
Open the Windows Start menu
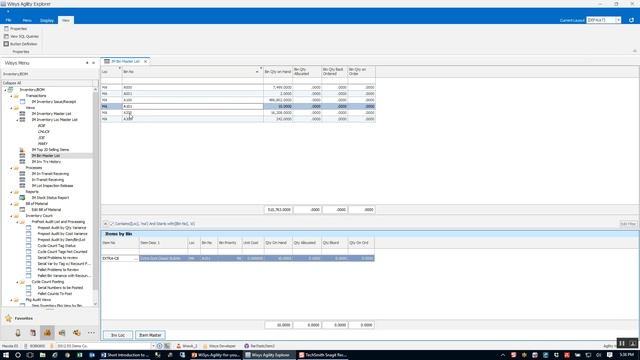pos(6,355)
